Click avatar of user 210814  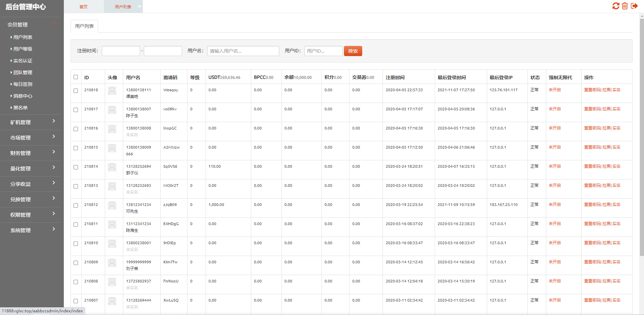(112, 167)
